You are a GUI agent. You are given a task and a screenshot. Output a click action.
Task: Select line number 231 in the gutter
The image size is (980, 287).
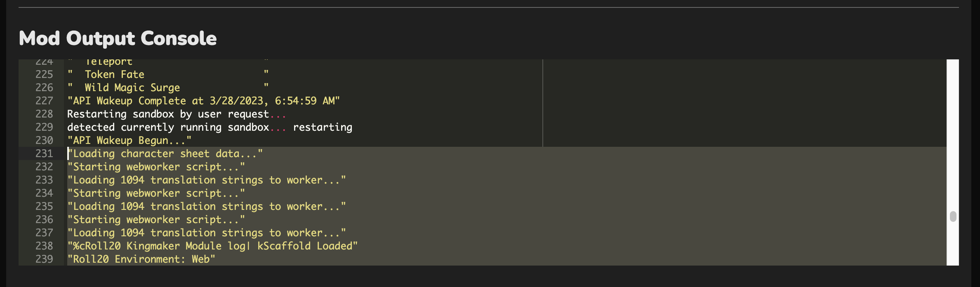pos(44,153)
